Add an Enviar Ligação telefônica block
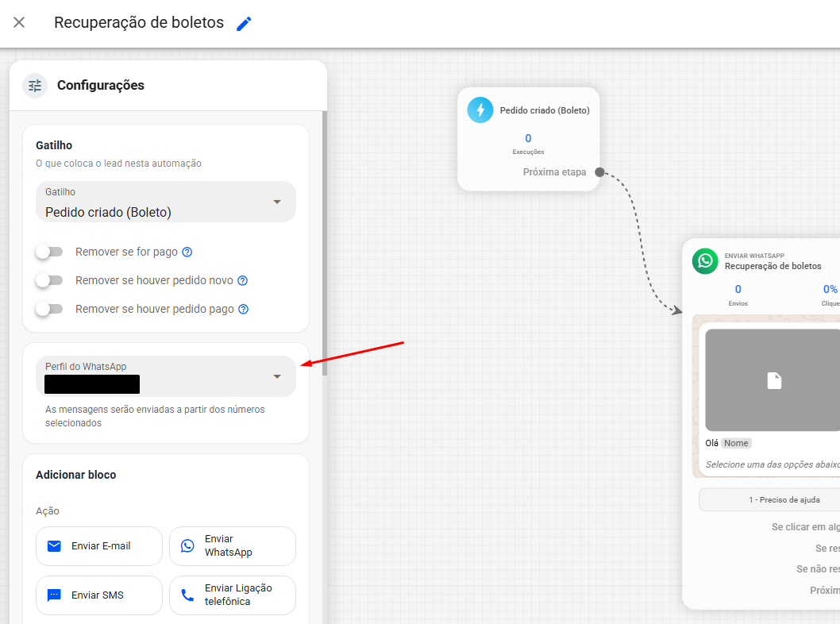Viewport: 840px width, 624px height. 233,595
